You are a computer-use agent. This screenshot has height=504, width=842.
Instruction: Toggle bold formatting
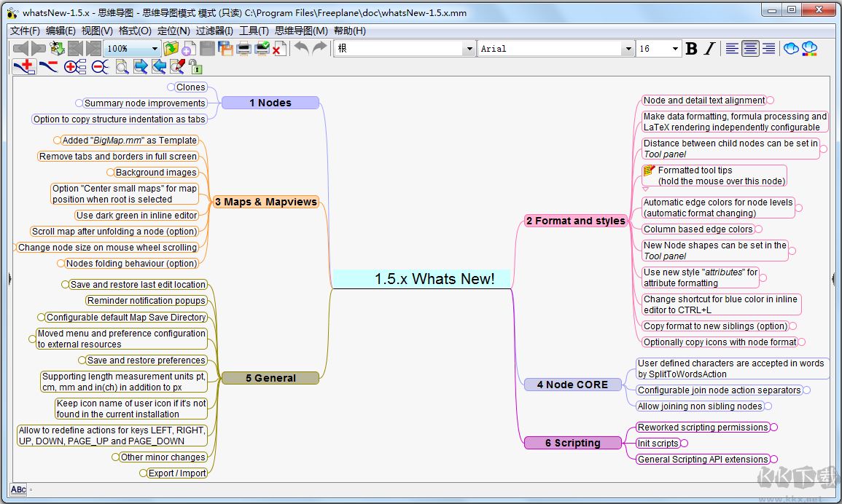692,49
